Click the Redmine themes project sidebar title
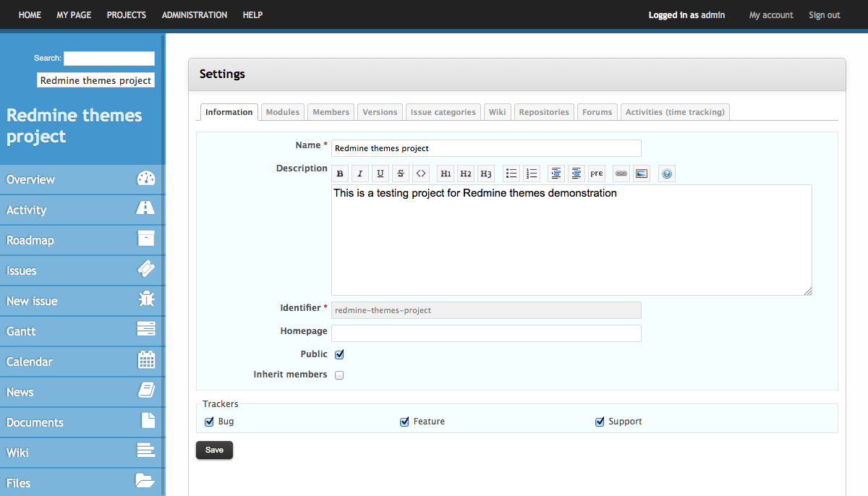Screen dimensions: 868x496 click(75, 126)
